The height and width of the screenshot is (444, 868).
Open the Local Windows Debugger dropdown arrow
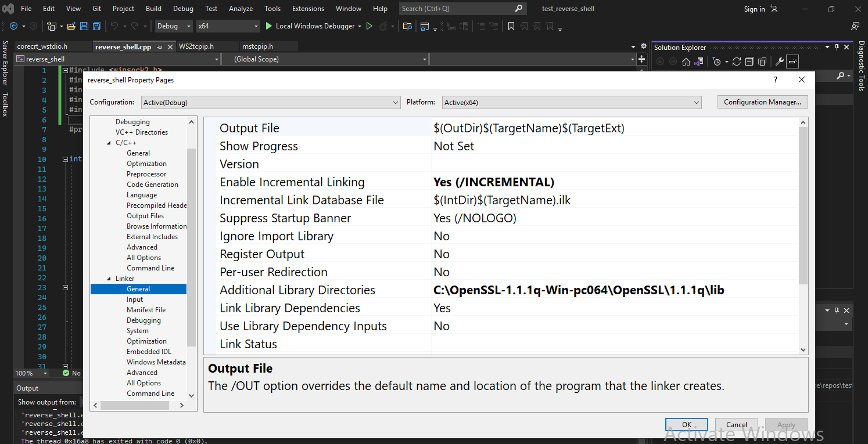pos(360,26)
